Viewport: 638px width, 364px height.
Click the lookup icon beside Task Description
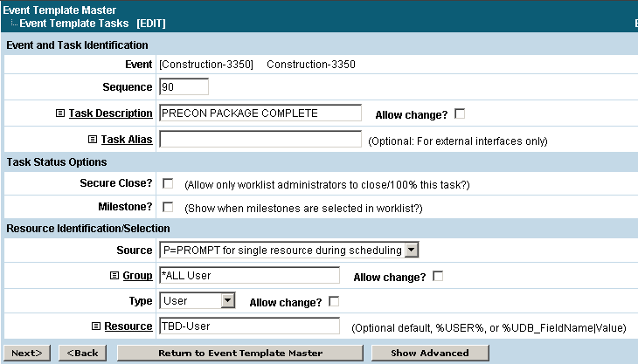(x=59, y=113)
